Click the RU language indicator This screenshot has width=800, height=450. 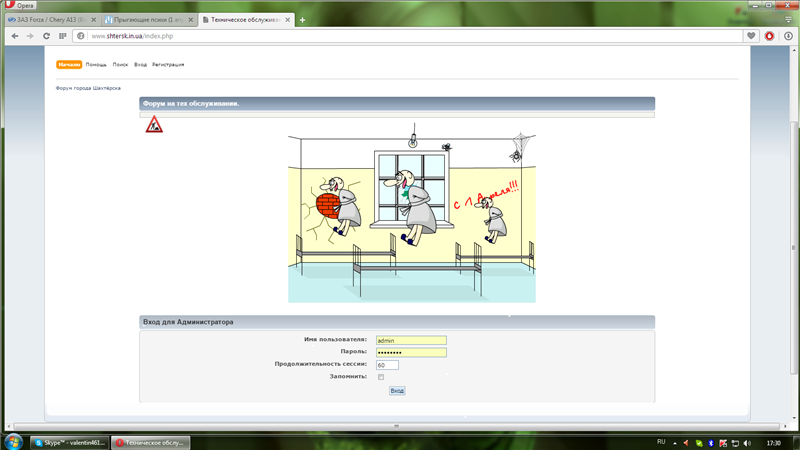pos(661,442)
